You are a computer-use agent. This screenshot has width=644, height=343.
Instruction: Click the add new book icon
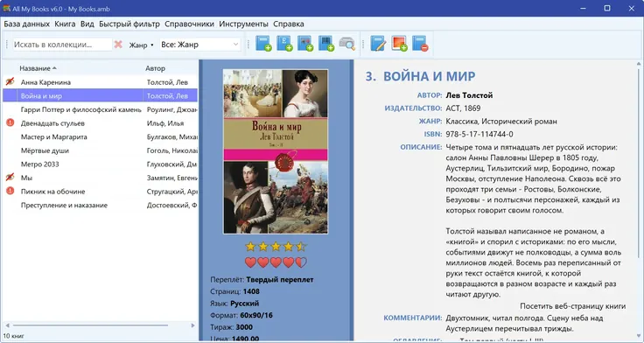pyautogui.click(x=263, y=44)
